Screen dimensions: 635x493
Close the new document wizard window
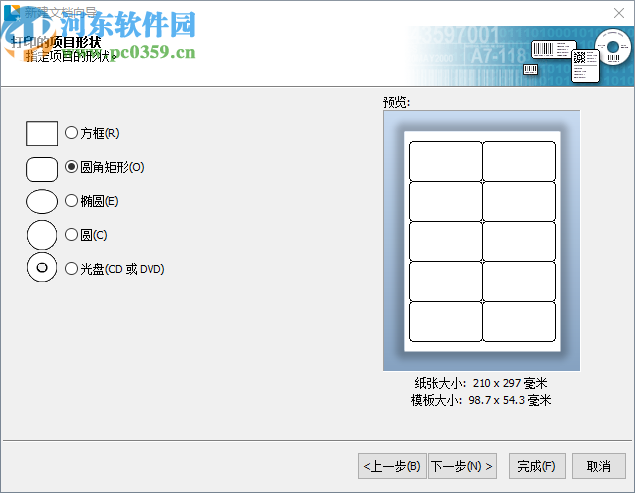(619, 13)
